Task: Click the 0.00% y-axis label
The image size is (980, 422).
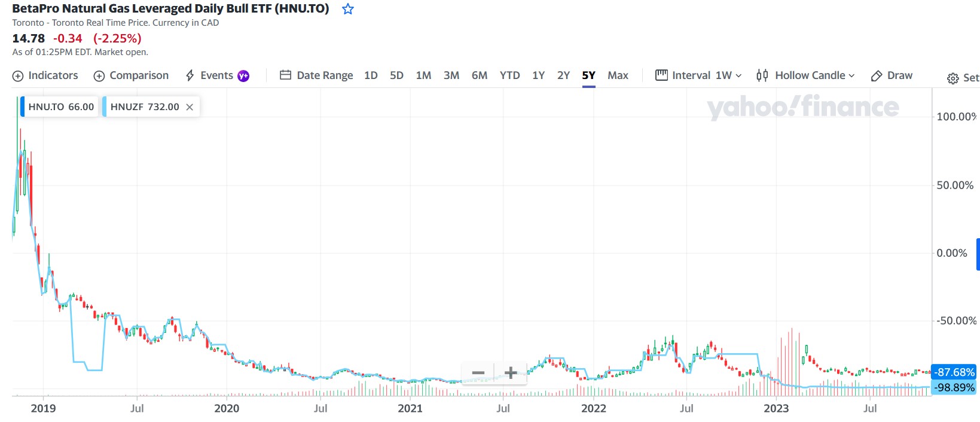Action: pyautogui.click(x=952, y=253)
